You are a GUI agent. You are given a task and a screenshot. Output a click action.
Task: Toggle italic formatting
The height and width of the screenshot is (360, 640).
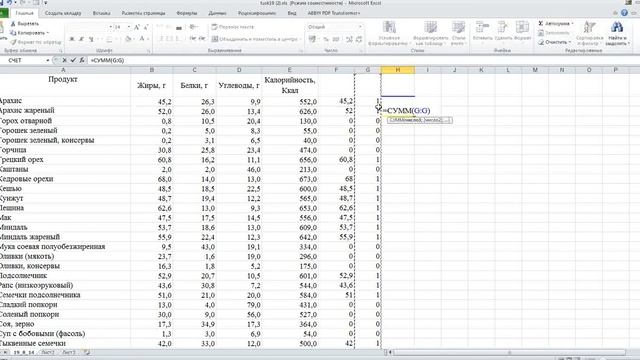tap(81, 39)
